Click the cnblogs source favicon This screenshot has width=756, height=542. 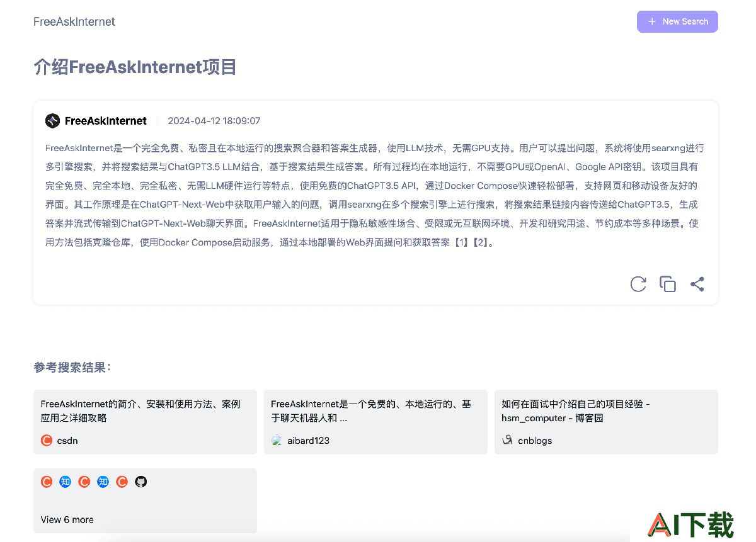(x=507, y=441)
